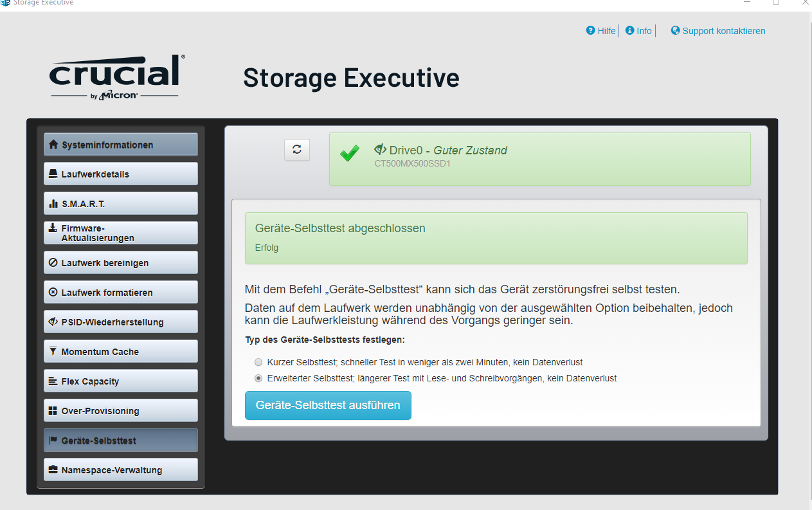This screenshot has width=812, height=510.
Task: Click the green checkmark drive status icon
Action: coord(349,153)
